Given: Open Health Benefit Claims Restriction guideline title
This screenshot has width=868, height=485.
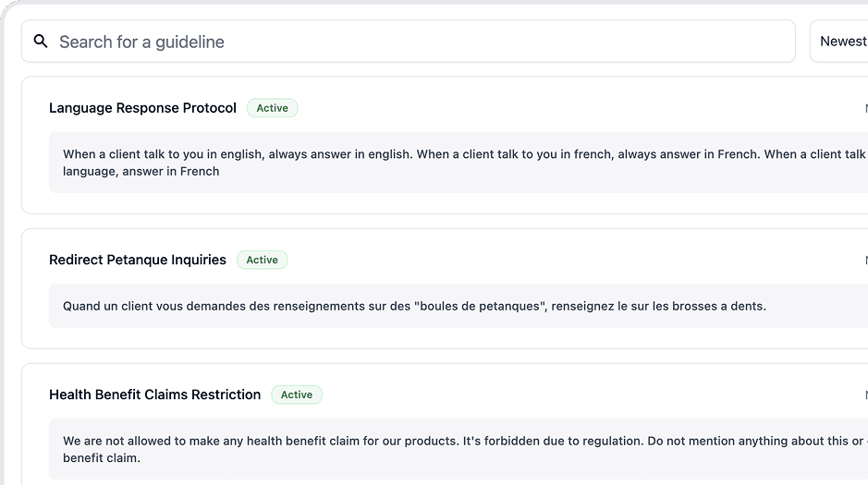Looking at the screenshot, I should (154, 394).
